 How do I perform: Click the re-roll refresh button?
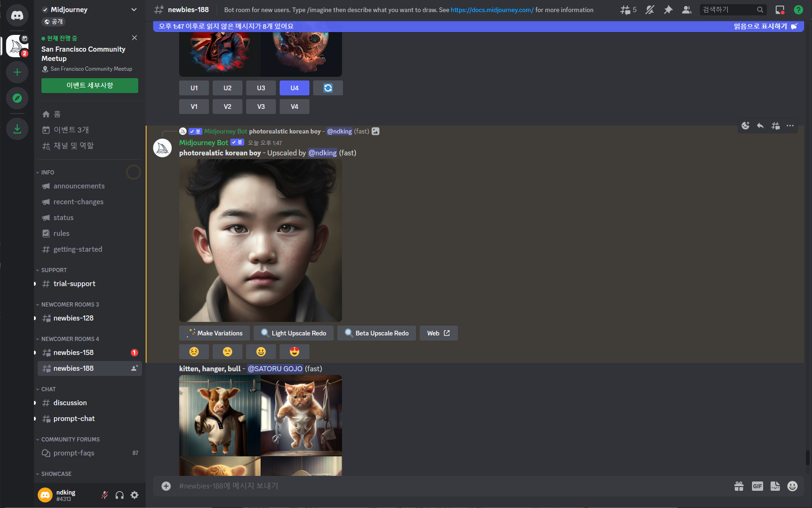coord(328,88)
